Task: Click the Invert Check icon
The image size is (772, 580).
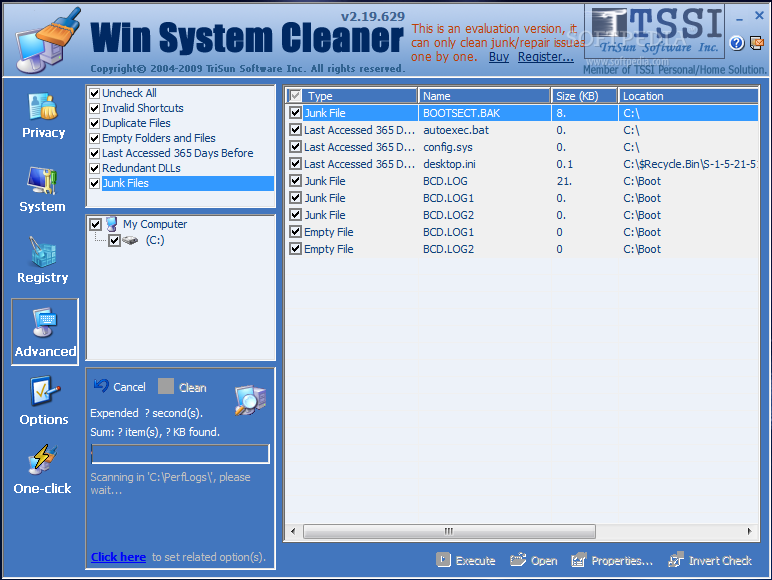Action: (676, 559)
